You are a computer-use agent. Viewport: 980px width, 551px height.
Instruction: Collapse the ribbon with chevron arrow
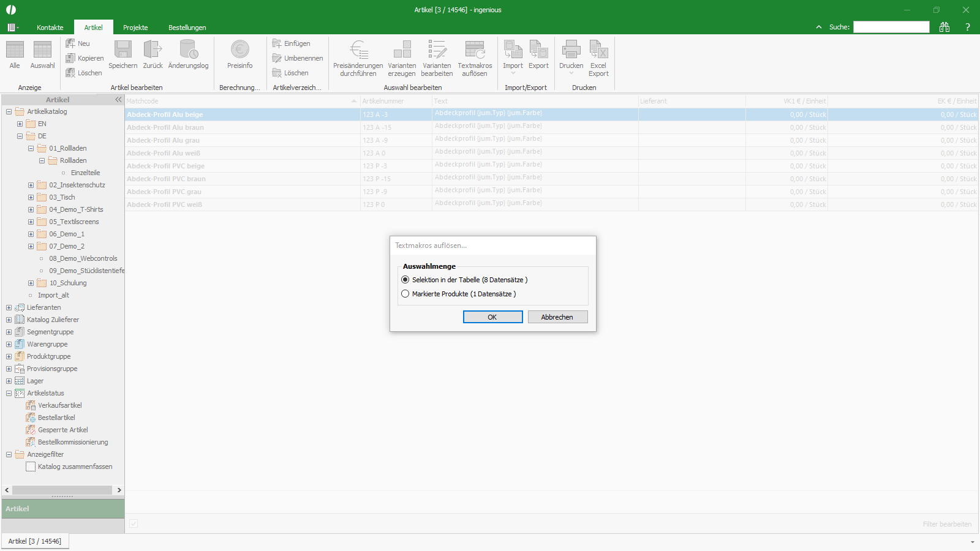819,27
